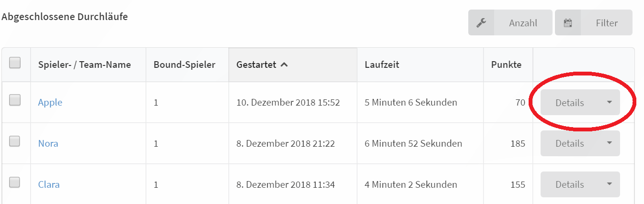Sort by Punkte column header
Image resolution: width=644 pixels, height=204 pixels.
(506, 64)
